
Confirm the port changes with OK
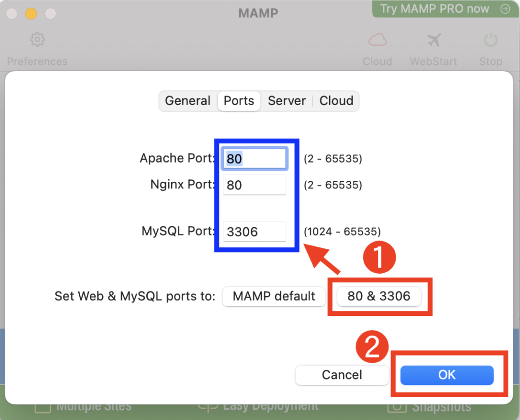coord(447,375)
